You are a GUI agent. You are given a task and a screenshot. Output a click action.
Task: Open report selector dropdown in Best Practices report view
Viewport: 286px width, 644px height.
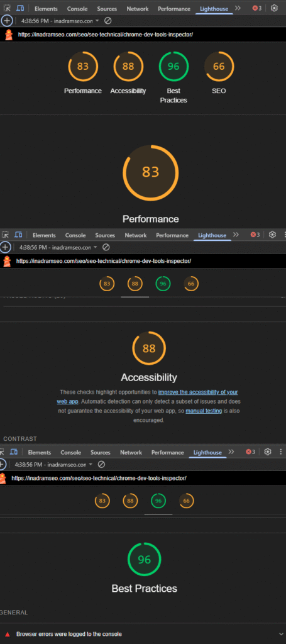pos(54,465)
